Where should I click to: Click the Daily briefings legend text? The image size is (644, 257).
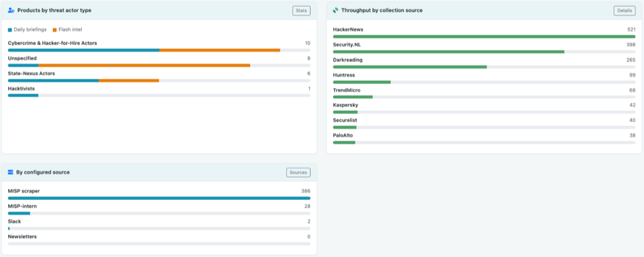click(x=30, y=30)
